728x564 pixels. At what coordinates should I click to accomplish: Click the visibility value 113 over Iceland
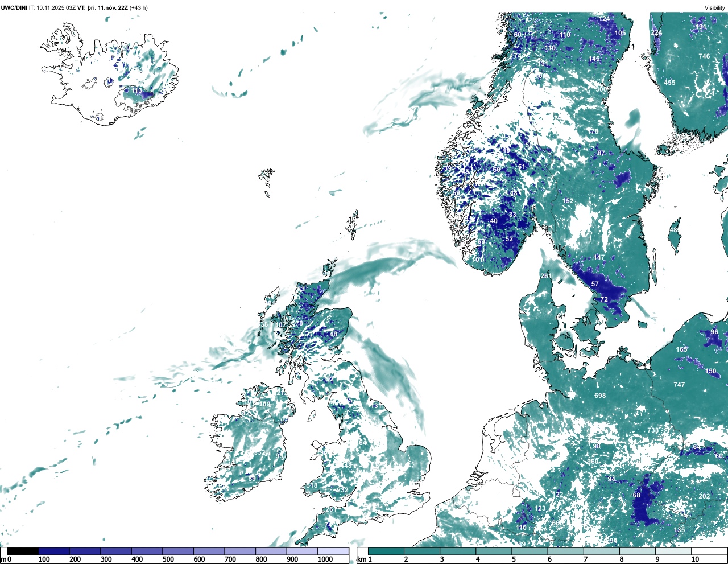point(138,90)
